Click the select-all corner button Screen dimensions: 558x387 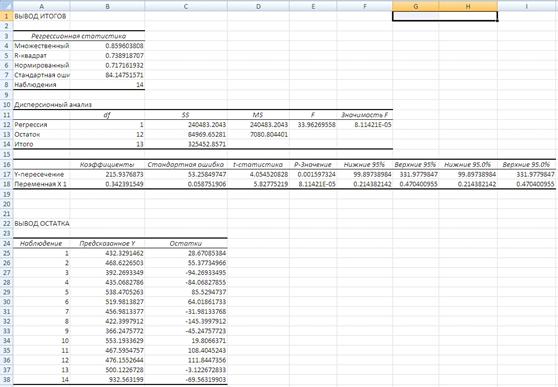point(6,5)
